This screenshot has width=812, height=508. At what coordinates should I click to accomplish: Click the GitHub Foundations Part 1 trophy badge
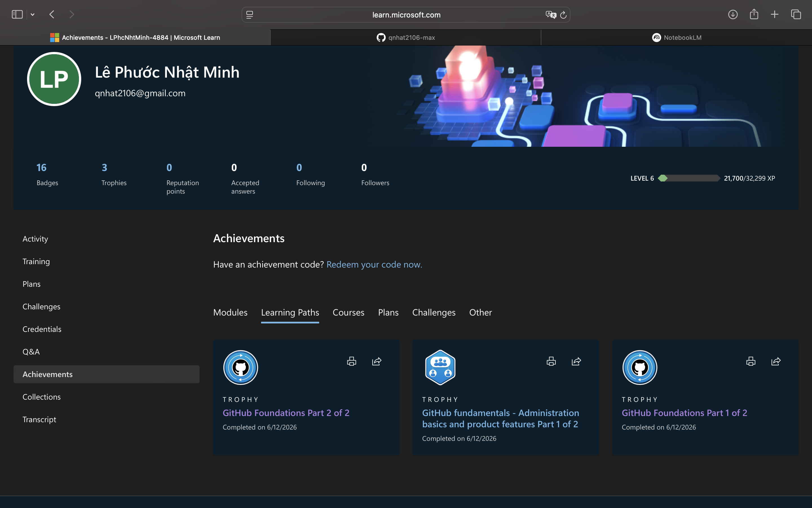639,367
